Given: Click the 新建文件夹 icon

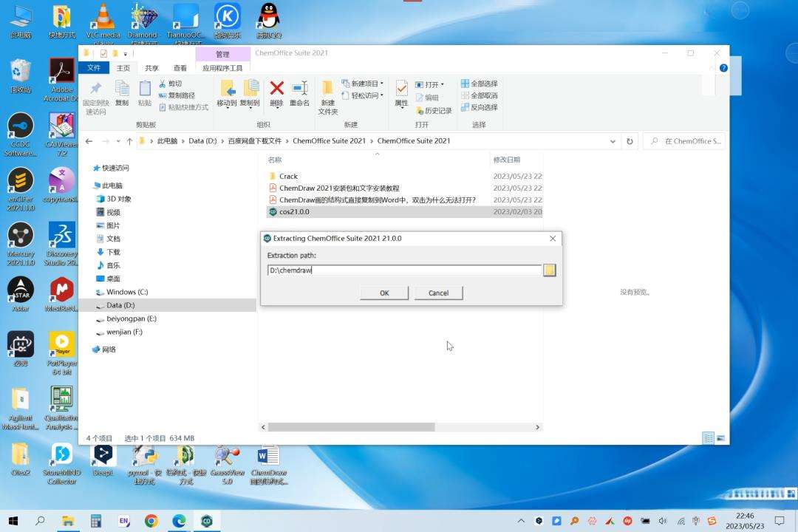Looking at the screenshot, I should coord(328,88).
